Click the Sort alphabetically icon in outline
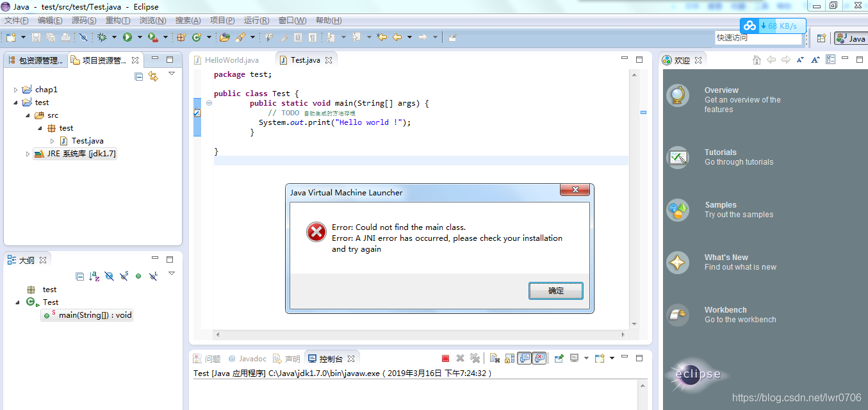The height and width of the screenshot is (410, 868). pos(94,276)
